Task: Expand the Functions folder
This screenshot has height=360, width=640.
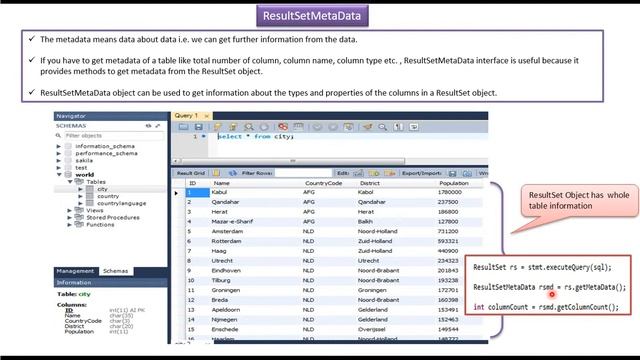Action: (69, 225)
